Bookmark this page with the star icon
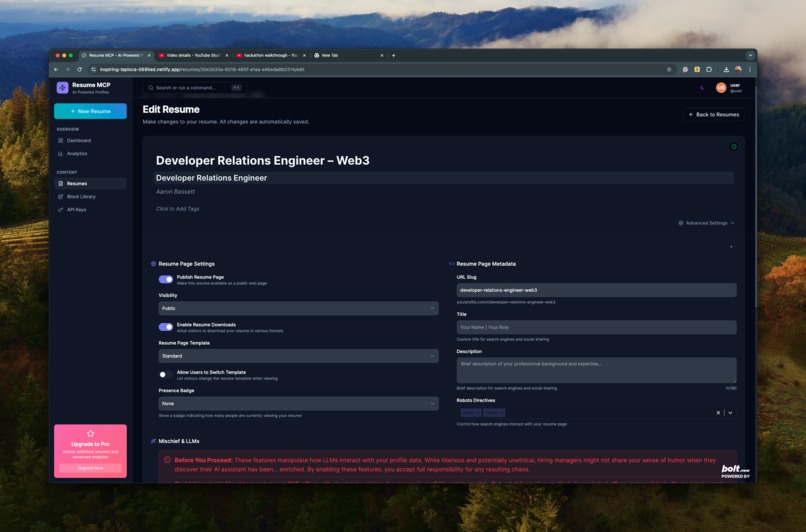Screen dimensions: 806x532 [669, 69]
